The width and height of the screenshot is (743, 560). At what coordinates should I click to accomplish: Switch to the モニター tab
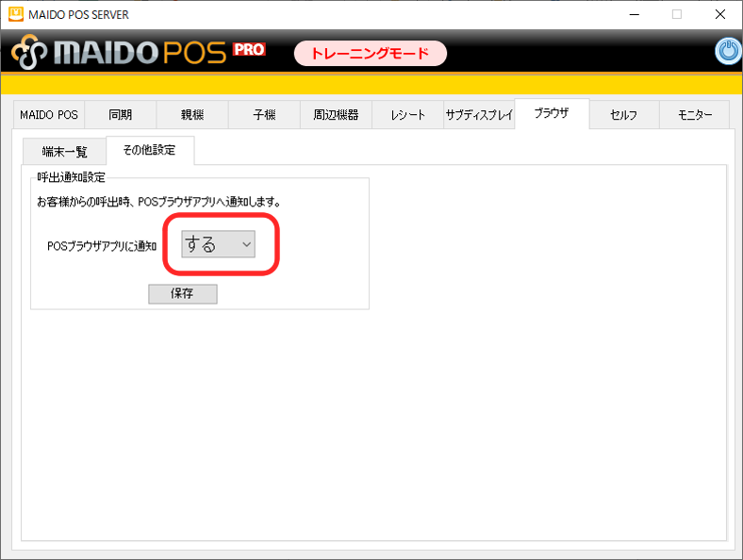[695, 115]
